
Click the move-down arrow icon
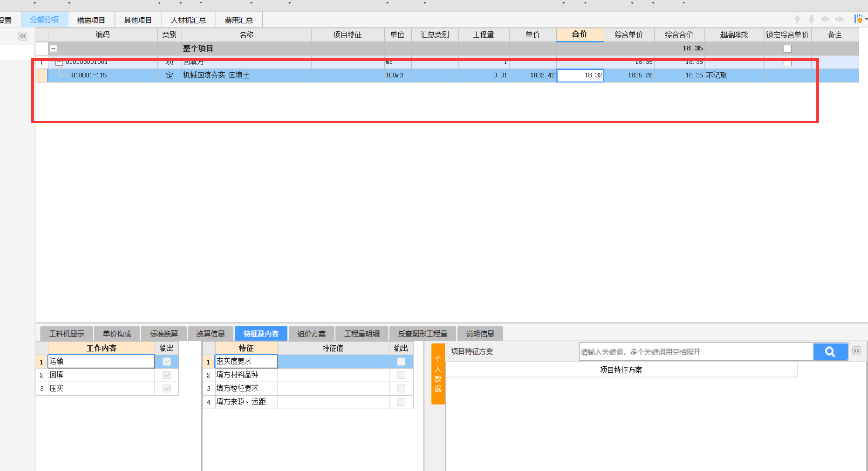point(811,20)
